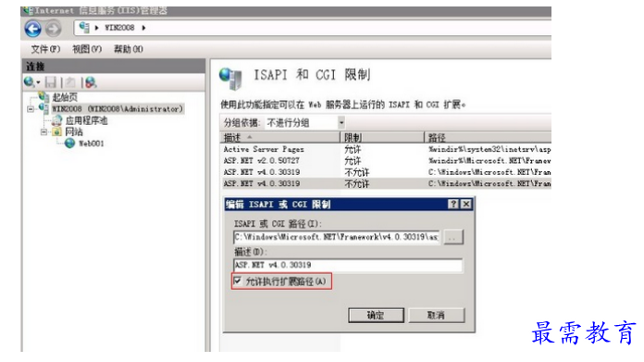
Task: Click the delete connection icon in Connections toolbar
Action: [91, 82]
